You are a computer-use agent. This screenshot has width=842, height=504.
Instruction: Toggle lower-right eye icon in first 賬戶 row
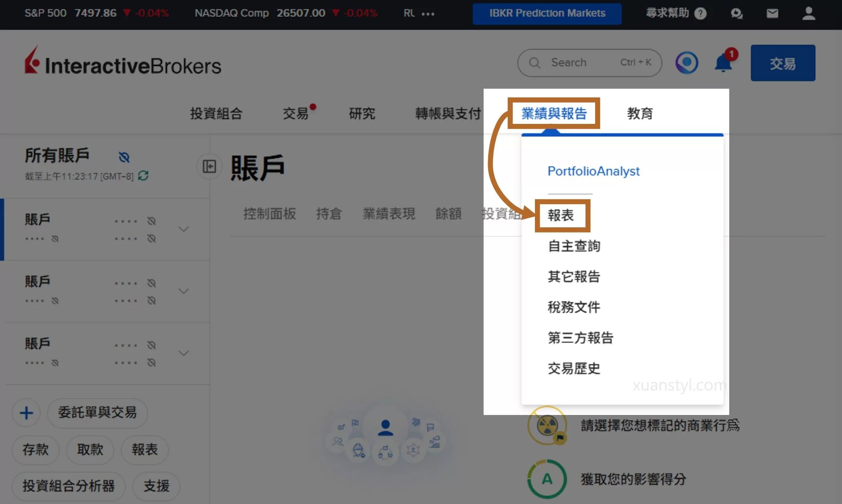151,239
